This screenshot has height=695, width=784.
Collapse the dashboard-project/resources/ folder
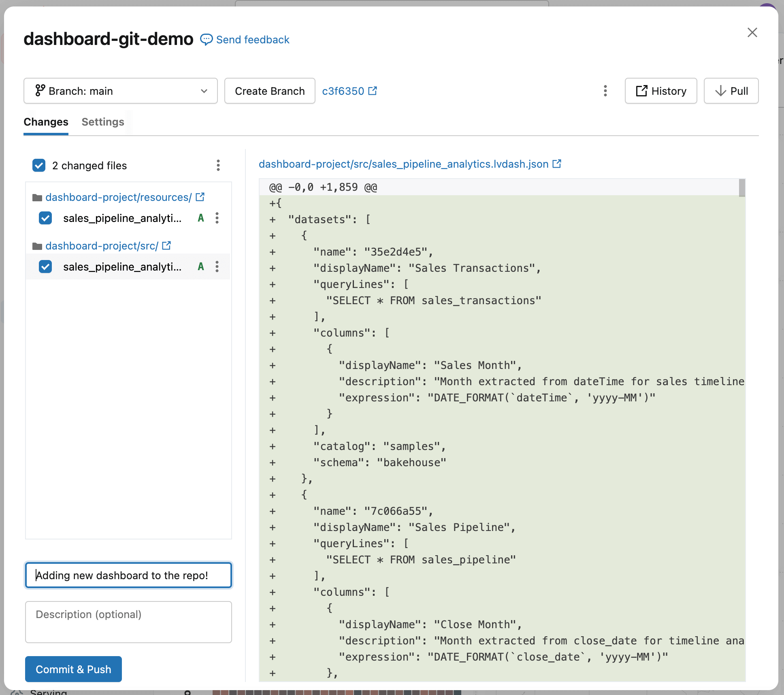pyautogui.click(x=37, y=198)
